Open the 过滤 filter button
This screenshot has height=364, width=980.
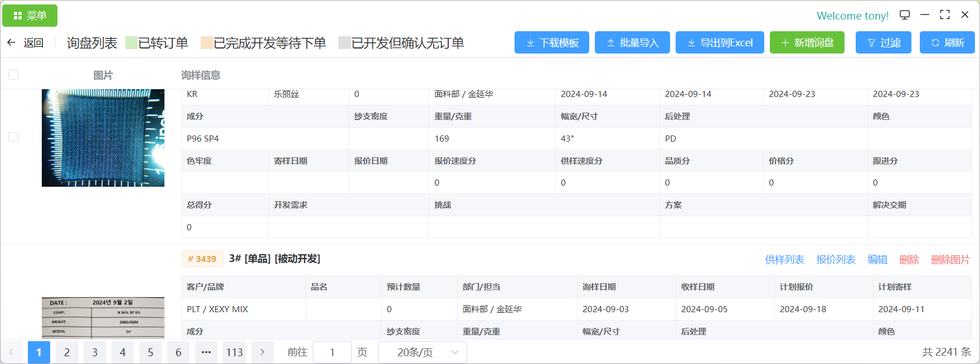pos(883,43)
